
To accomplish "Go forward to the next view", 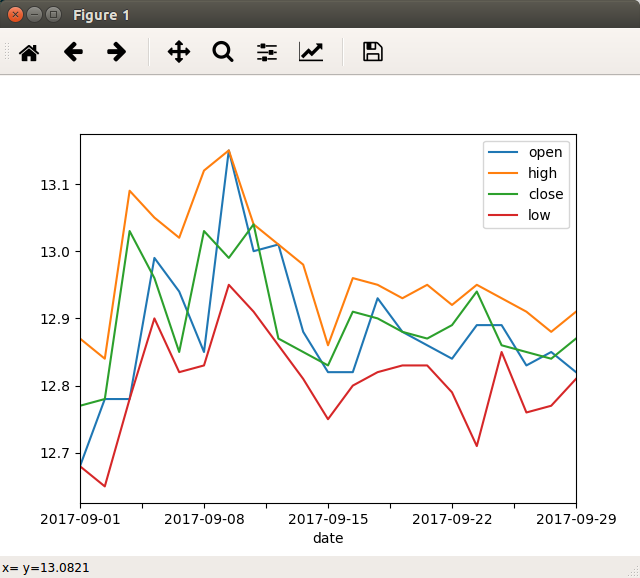I will pos(117,52).
